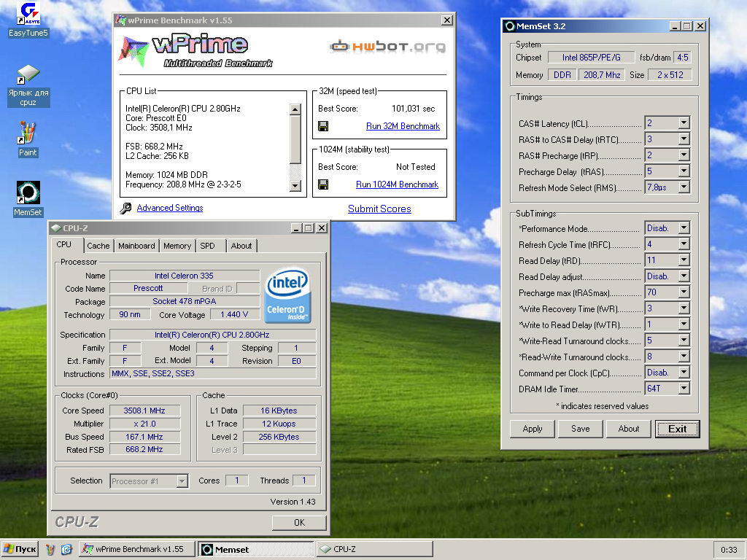The image size is (747, 560).
Task: Click the wPrime logo in benchmark window
Action: 196,51
